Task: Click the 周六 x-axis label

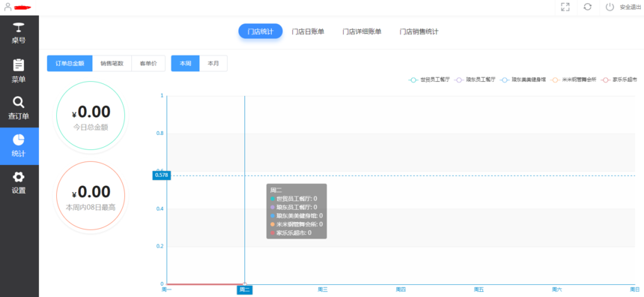Action: coord(557,289)
